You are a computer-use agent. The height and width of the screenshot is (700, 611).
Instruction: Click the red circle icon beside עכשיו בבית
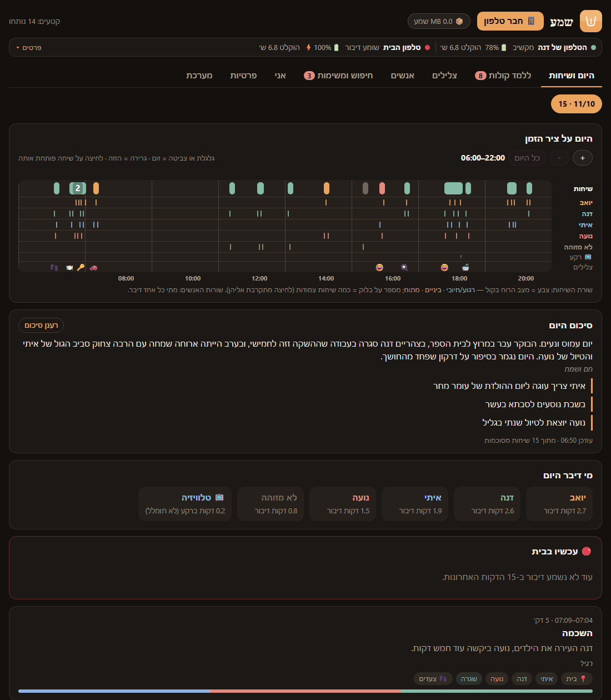[587, 551]
